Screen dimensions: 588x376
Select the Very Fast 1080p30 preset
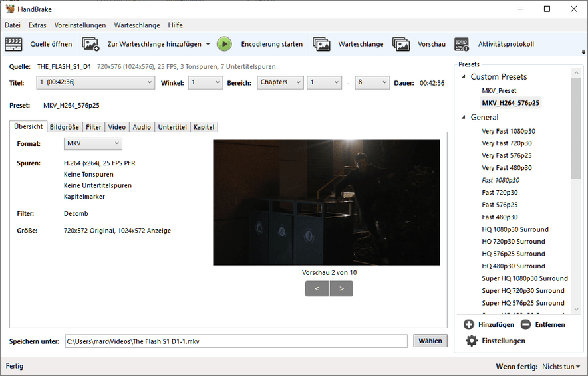pos(508,131)
